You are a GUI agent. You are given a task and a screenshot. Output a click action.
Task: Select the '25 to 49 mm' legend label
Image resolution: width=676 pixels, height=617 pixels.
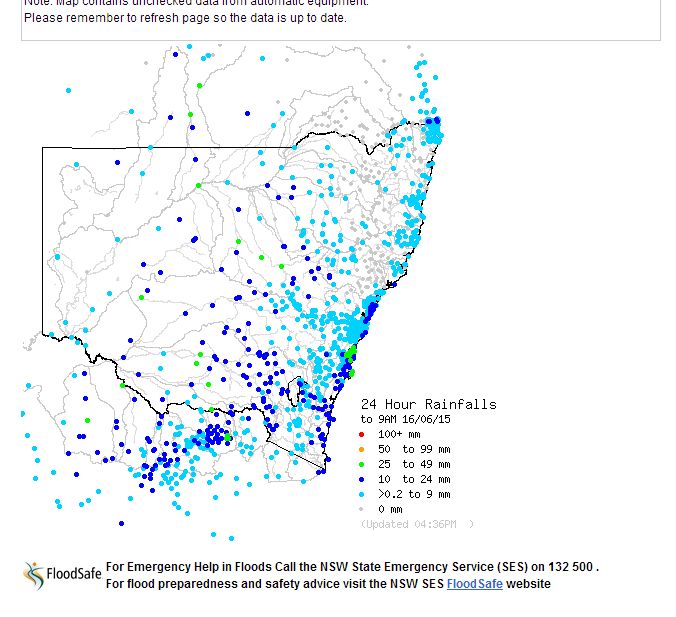tap(414, 464)
